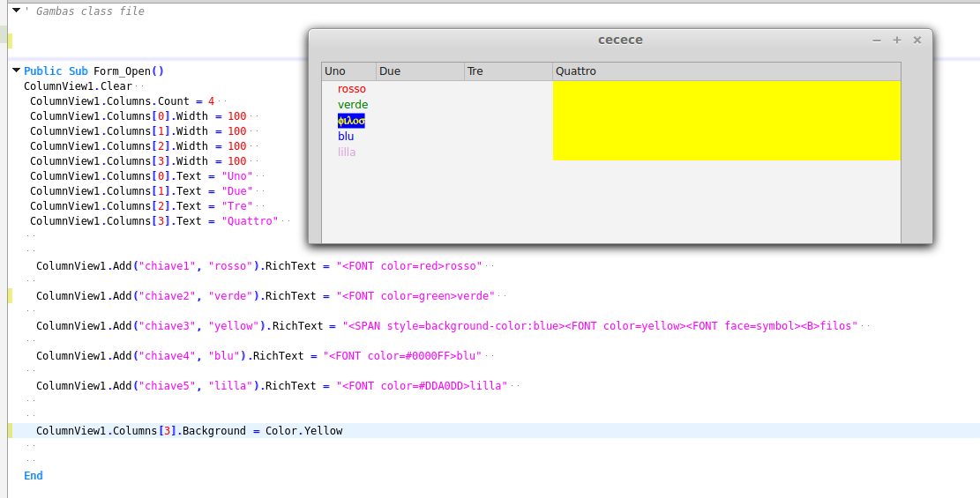980x498 pixels.
Task: Click the "Tre" string in code
Action: click(x=237, y=206)
